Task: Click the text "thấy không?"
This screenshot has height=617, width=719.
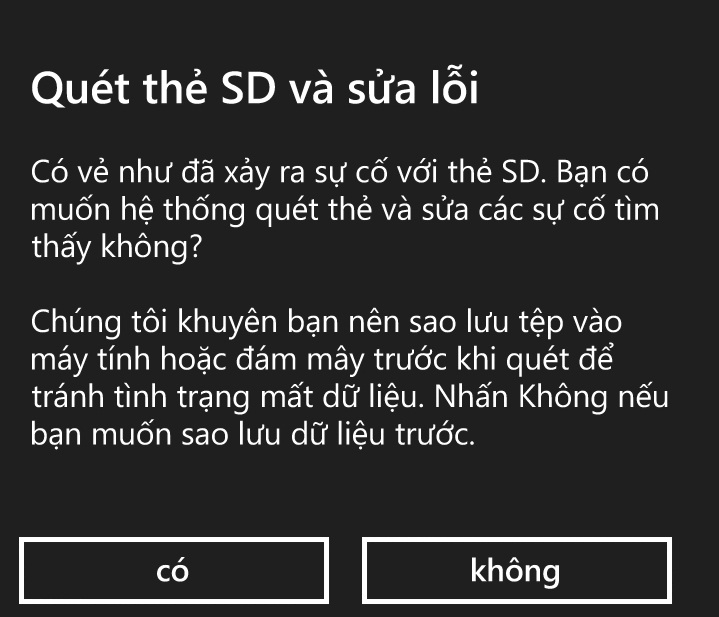Action: 118,249
